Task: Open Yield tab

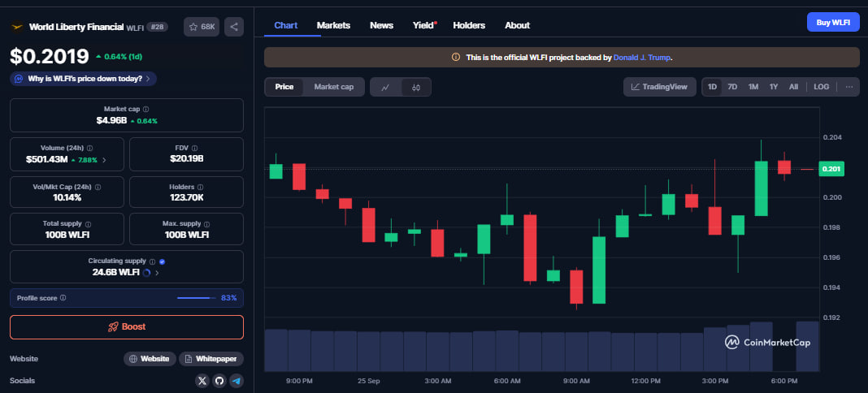Action: pyautogui.click(x=424, y=25)
